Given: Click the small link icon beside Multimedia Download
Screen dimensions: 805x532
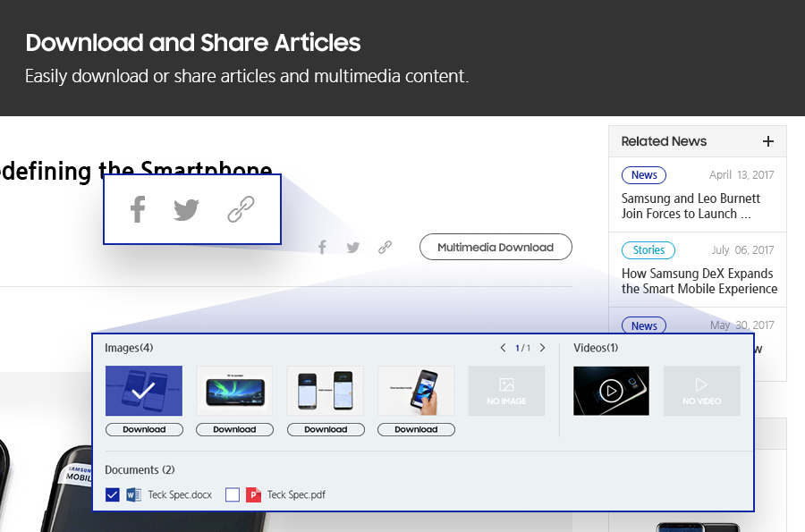Looking at the screenshot, I should tap(385, 248).
